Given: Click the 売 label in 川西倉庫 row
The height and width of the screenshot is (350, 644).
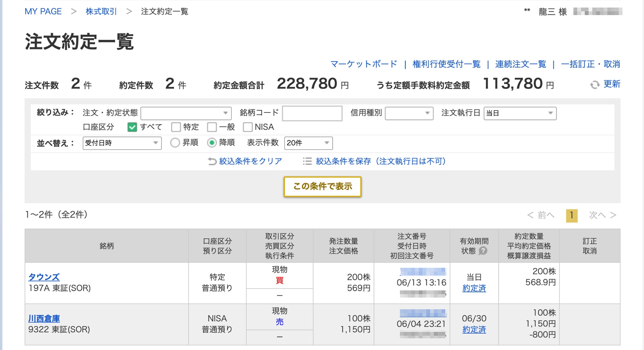Looking at the screenshot, I should point(280,322).
